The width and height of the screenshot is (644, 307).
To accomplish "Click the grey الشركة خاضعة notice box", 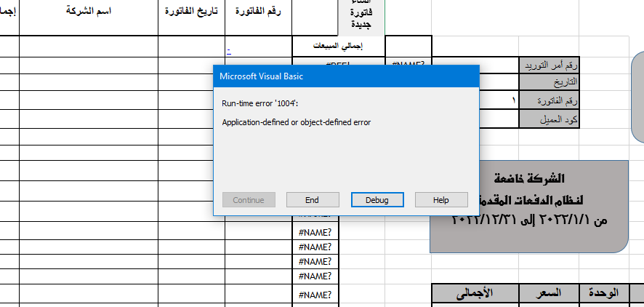I will coord(529,207).
